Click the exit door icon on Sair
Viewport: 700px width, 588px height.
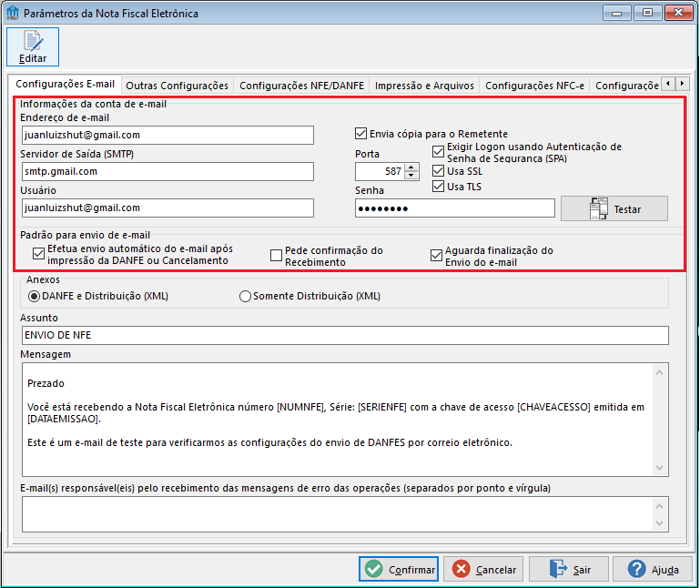coord(558,569)
